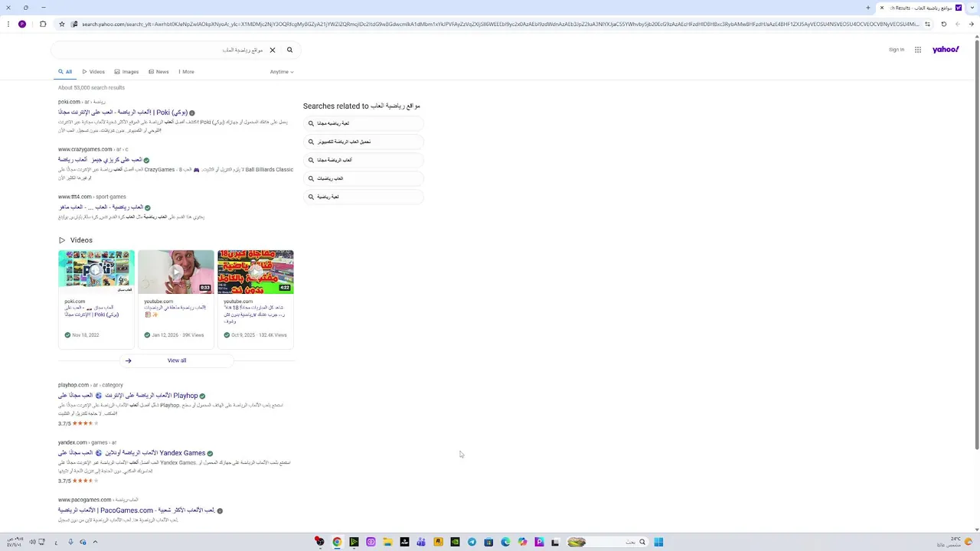The height and width of the screenshot is (551, 980).
Task: Select the fifth related search suggestion
Action: [x=364, y=197]
